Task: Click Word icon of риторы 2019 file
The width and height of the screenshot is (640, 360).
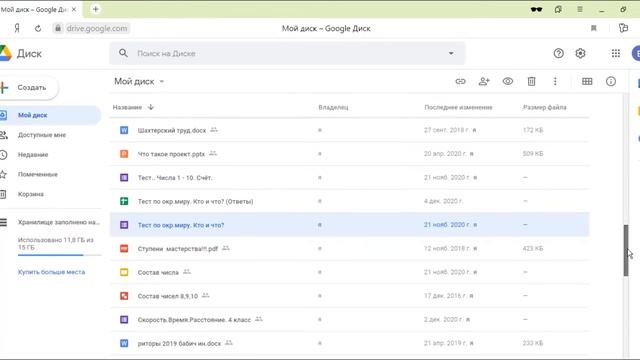Action: 124,343
